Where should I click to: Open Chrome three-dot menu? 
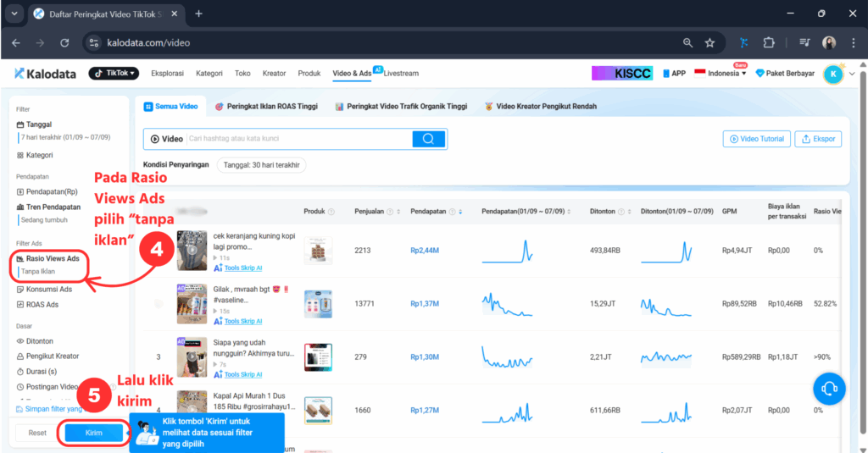tap(853, 42)
